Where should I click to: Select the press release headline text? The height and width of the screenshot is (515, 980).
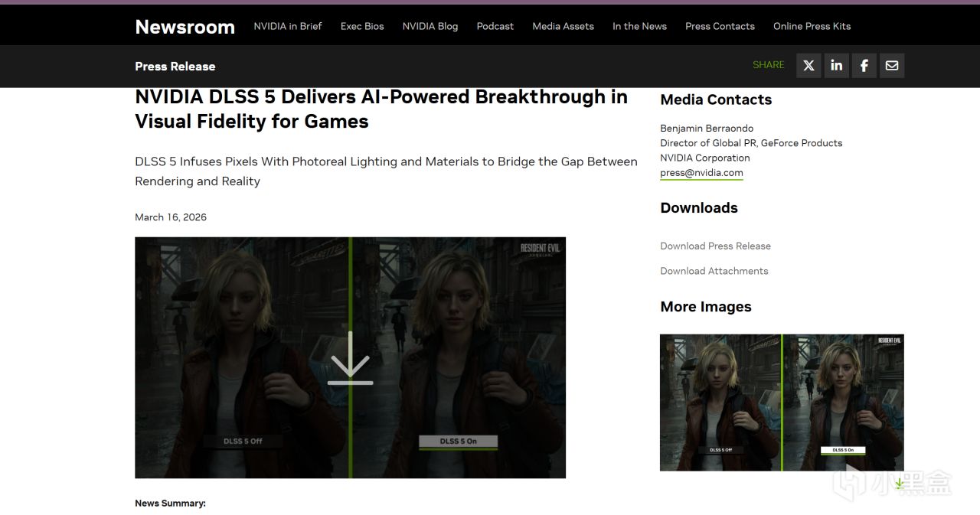click(381, 109)
